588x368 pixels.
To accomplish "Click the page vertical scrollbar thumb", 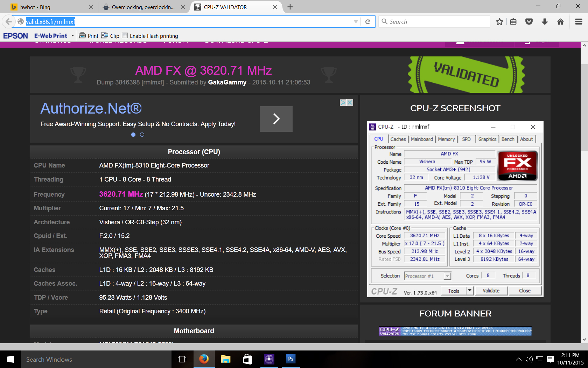I will pos(584,107).
